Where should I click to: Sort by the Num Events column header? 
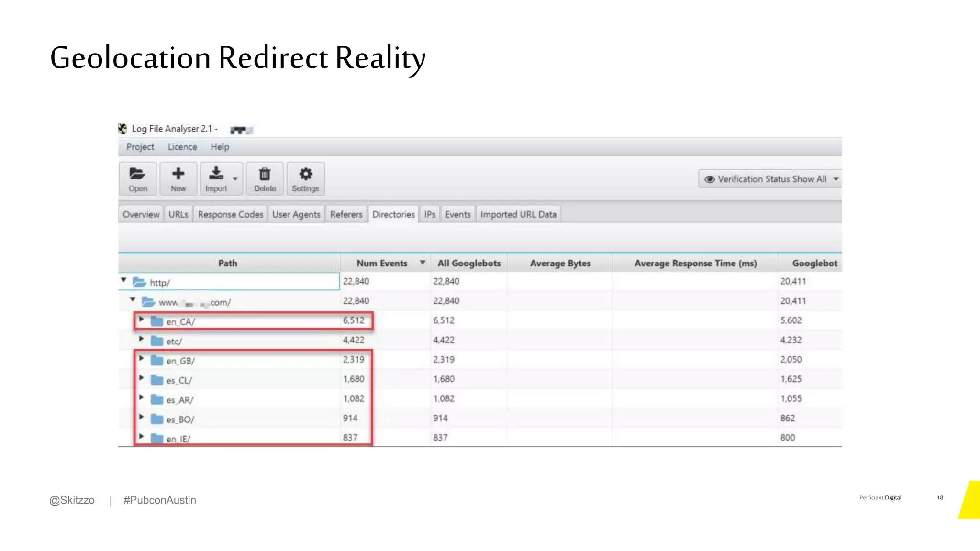click(382, 263)
